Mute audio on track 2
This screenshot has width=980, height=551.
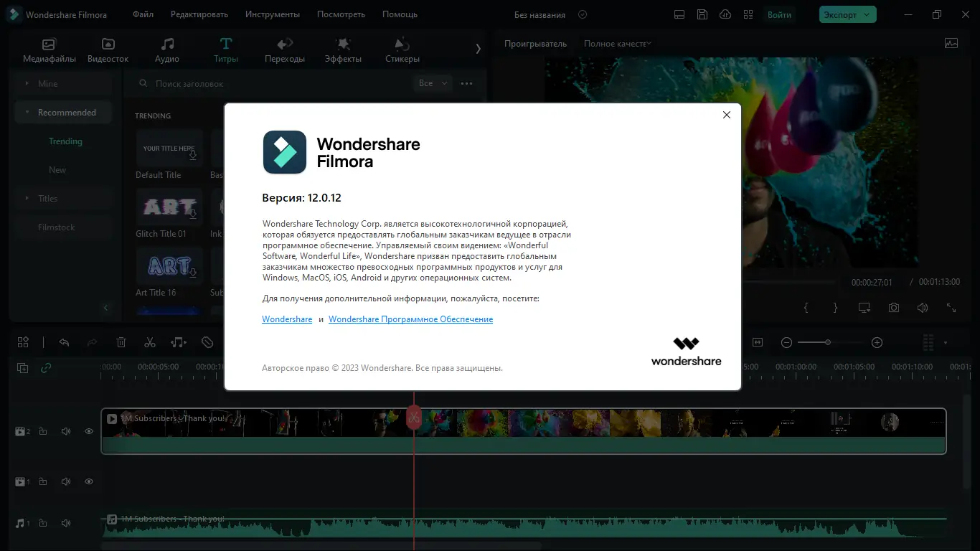coord(65,430)
